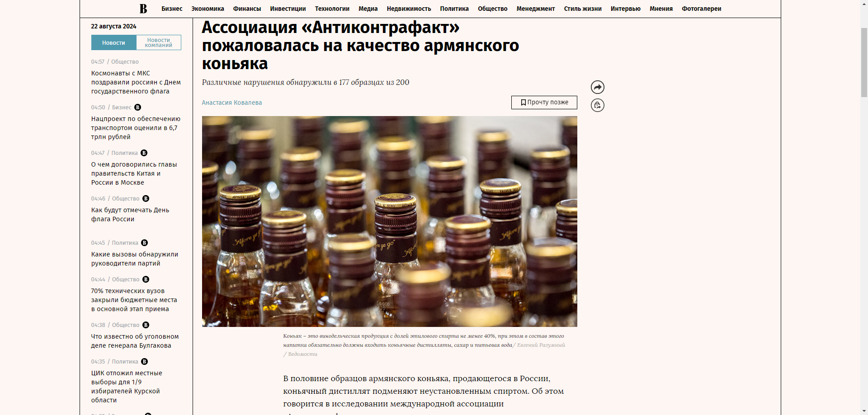Click B badge next to 04:50 Бизнес
Viewport: 868px width, 415px height.
138,107
